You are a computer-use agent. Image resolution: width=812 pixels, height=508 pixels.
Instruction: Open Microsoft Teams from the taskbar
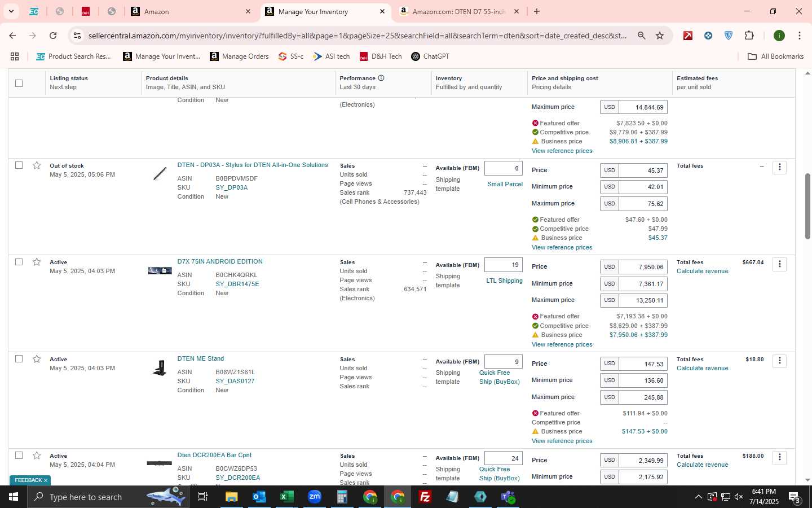[x=508, y=497]
